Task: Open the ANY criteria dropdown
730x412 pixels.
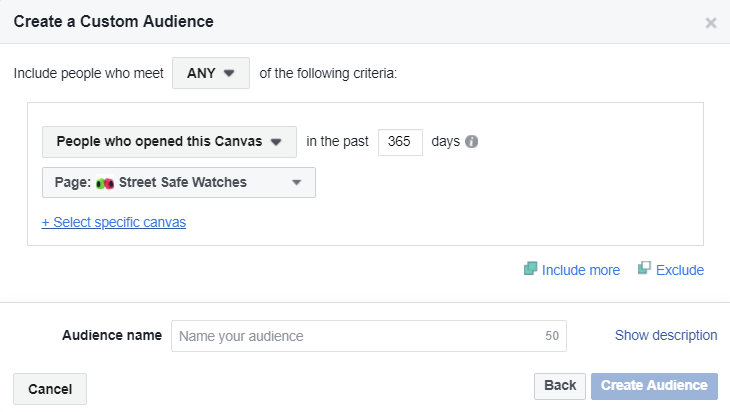Action: [210, 73]
